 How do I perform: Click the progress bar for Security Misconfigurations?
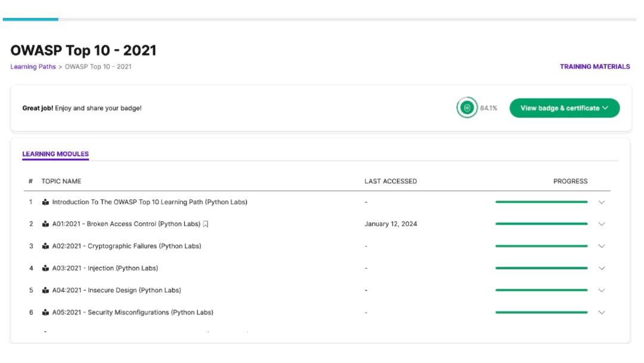(541, 312)
